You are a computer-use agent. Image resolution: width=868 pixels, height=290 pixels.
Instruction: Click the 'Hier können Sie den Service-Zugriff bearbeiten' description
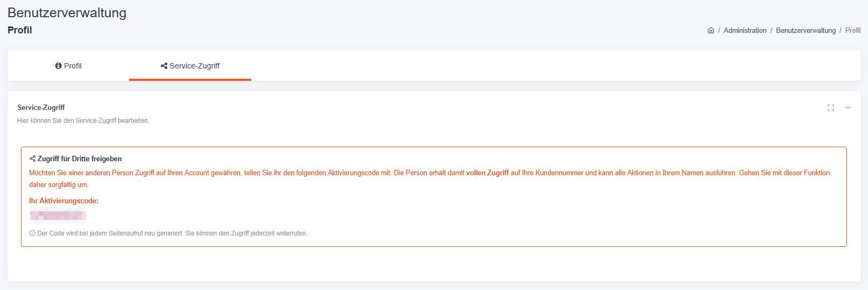click(83, 121)
